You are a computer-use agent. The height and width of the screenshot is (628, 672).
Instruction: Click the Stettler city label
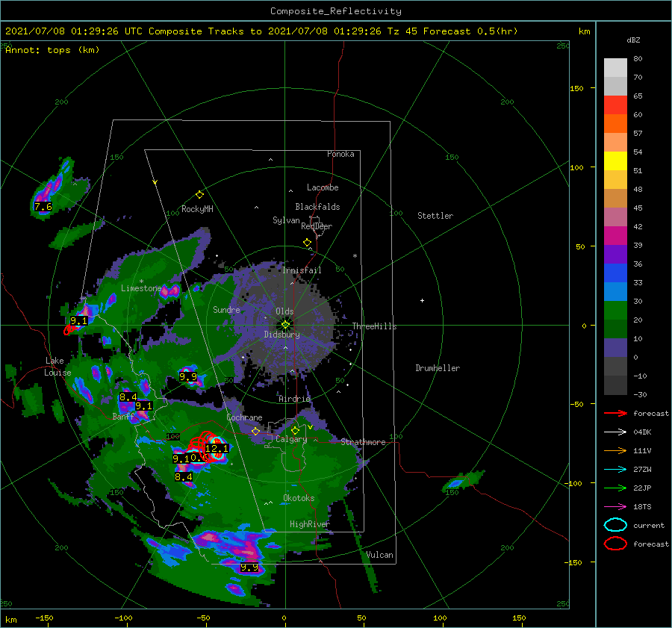pyautogui.click(x=435, y=216)
